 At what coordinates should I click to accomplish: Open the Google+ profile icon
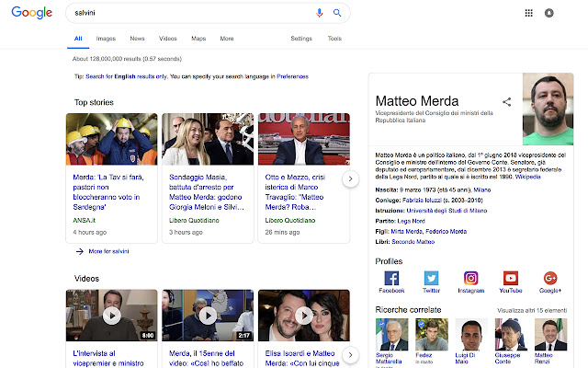point(550,278)
